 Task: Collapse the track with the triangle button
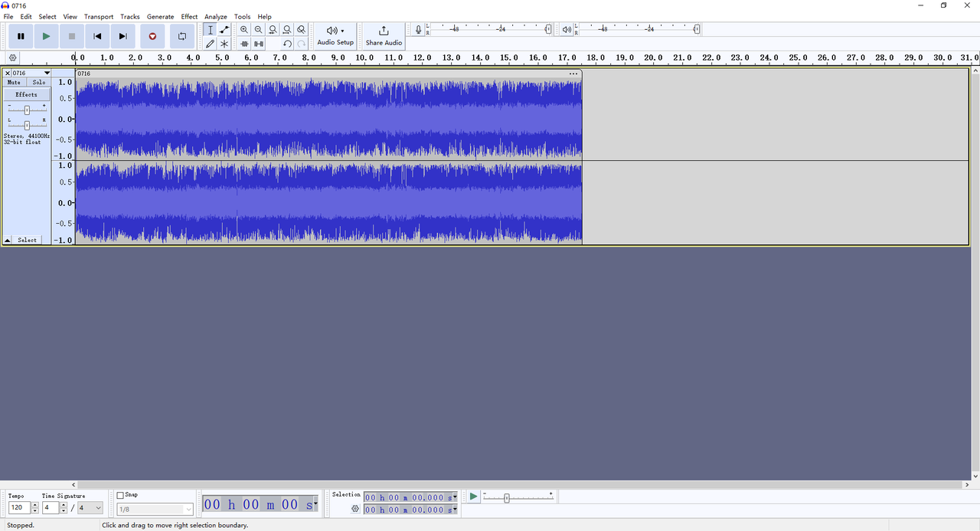[8, 240]
